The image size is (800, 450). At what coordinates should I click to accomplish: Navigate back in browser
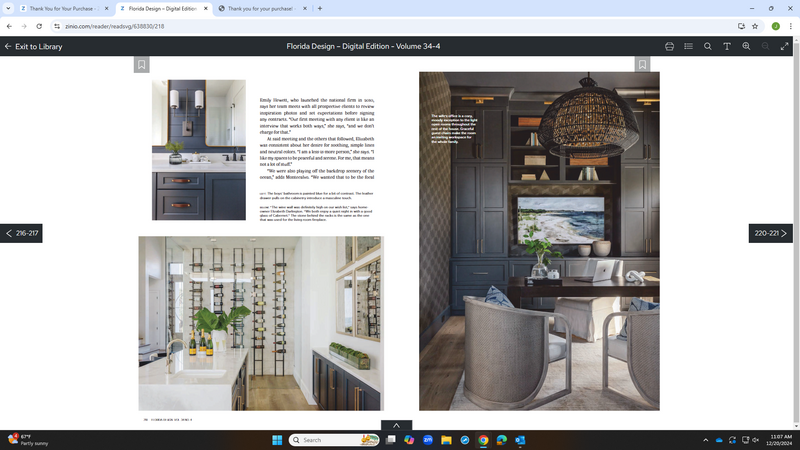click(x=9, y=26)
